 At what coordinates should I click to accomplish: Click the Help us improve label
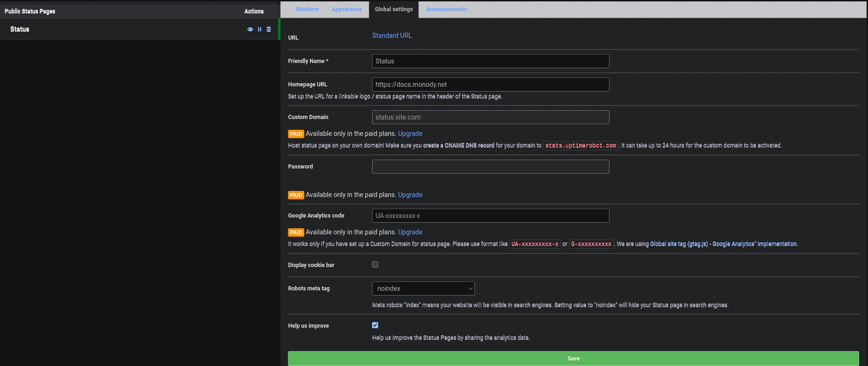(308, 326)
